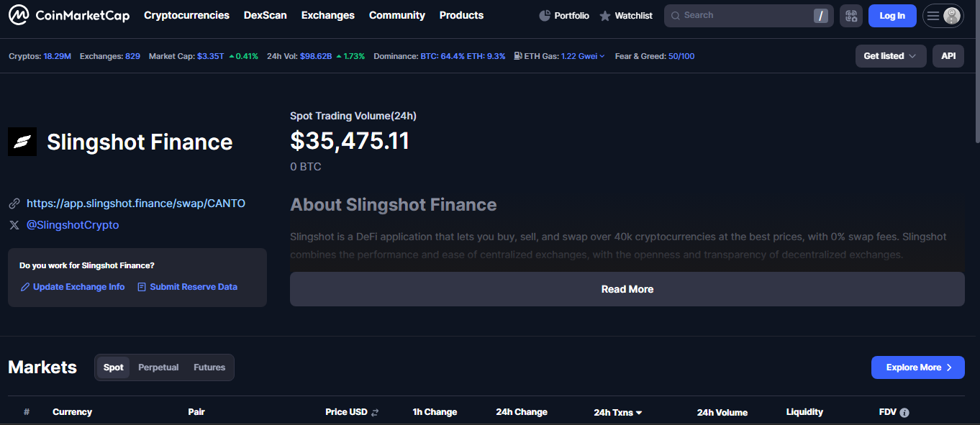Switch Markets to Perpetual
Image resolution: width=980 pixels, height=425 pixels.
point(158,367)
